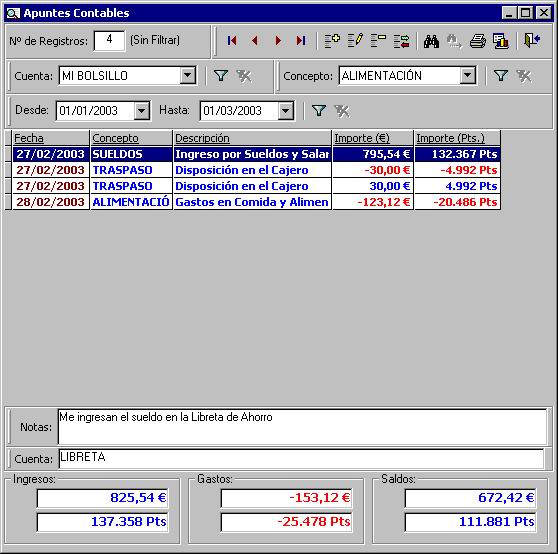The height and width of the screenshot is (554, 558).
Task: Open binoculars search icon
Action: click(431, 41)
